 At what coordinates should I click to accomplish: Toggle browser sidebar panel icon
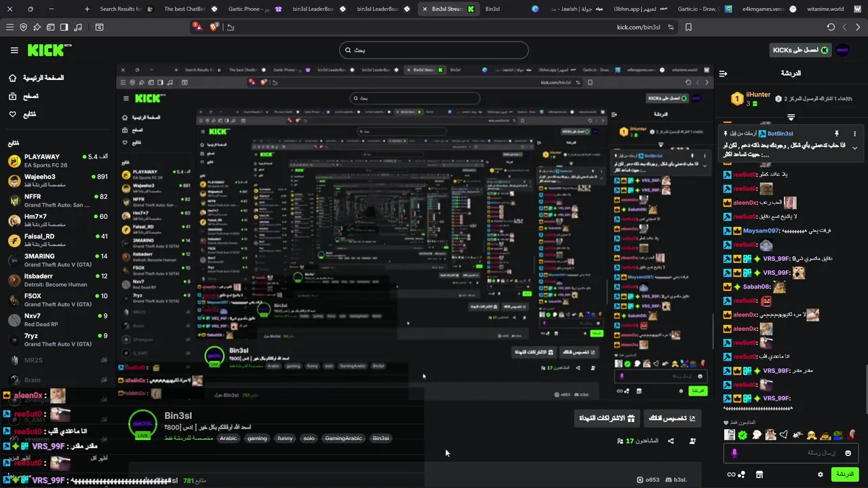click(64, 27)
